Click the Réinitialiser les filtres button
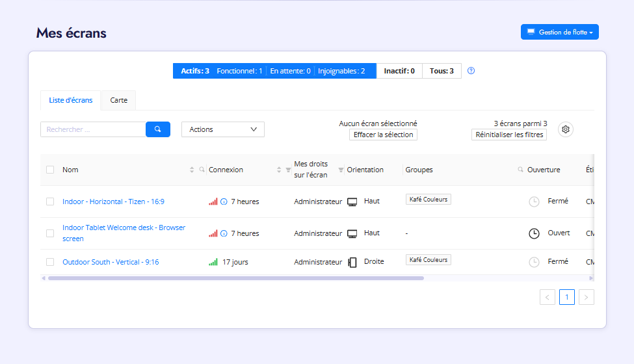The height and width of the screenshot is (364, 634). 509,135
